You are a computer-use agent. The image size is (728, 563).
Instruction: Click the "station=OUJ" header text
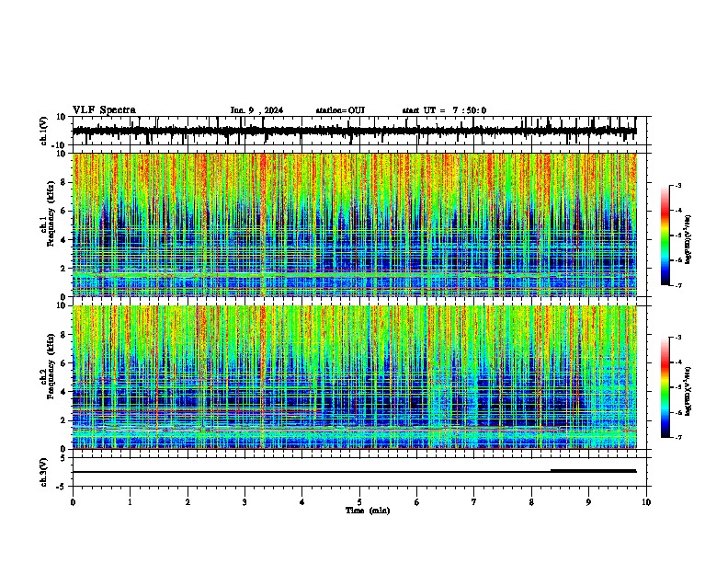tap(340, 110)
